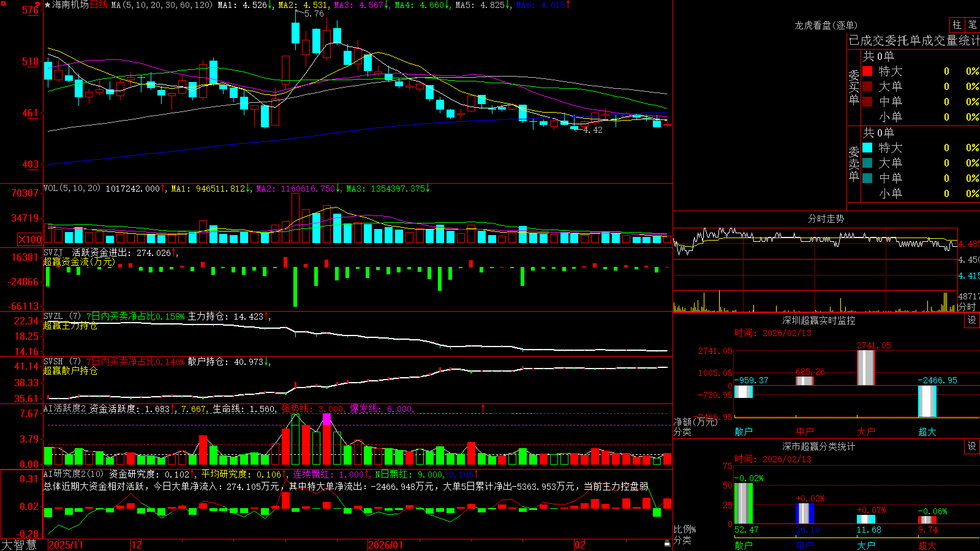Screen dimensions: 980x551
Task: Click the 2026/01 date marker on timeline
Action: pos(385,545)
